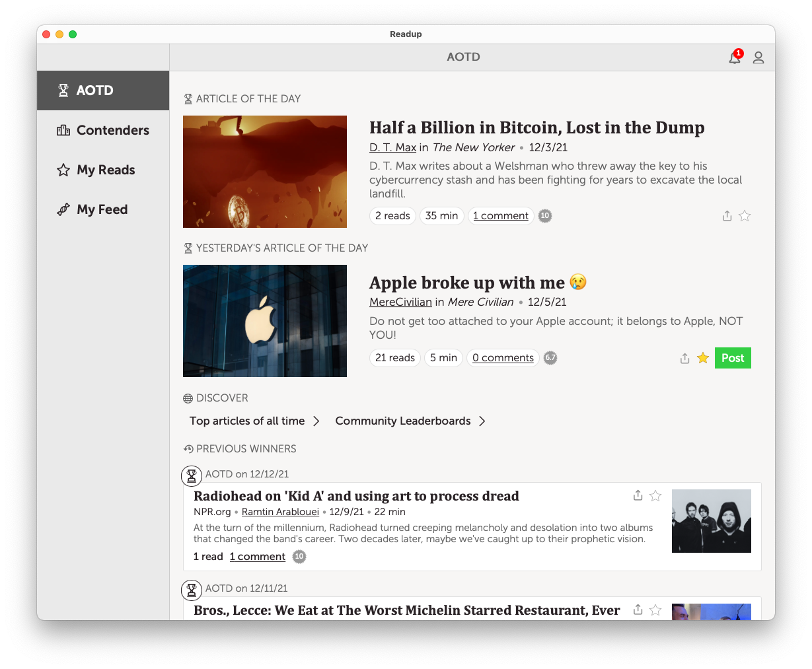
Task: Star the Radiohead Kid A article
Action: (x=655, y=496)
